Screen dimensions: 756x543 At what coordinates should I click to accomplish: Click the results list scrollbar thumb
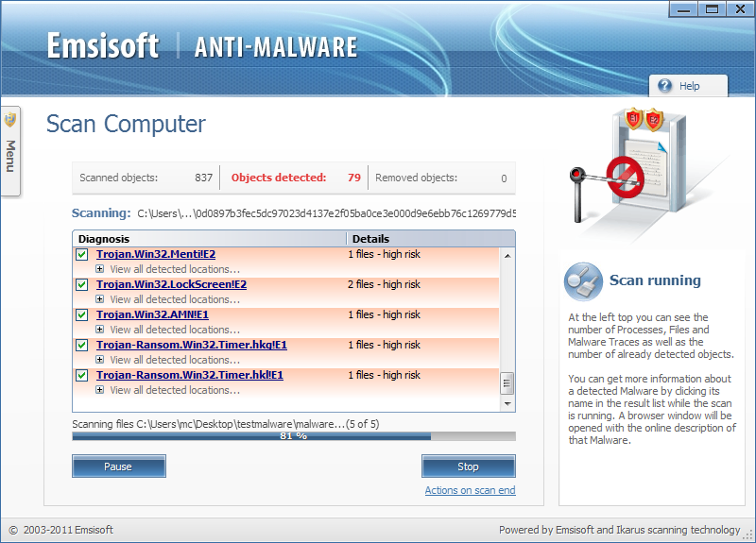click(507, 383)
